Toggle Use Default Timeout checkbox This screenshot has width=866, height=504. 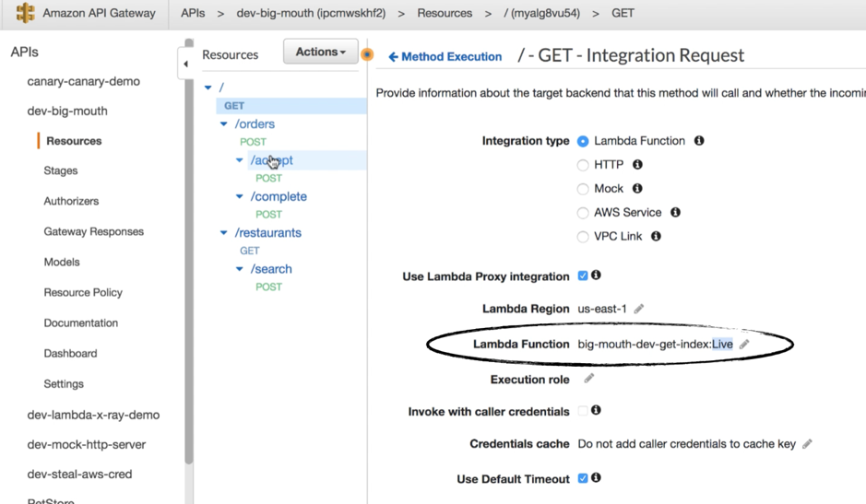click(583, 478)
